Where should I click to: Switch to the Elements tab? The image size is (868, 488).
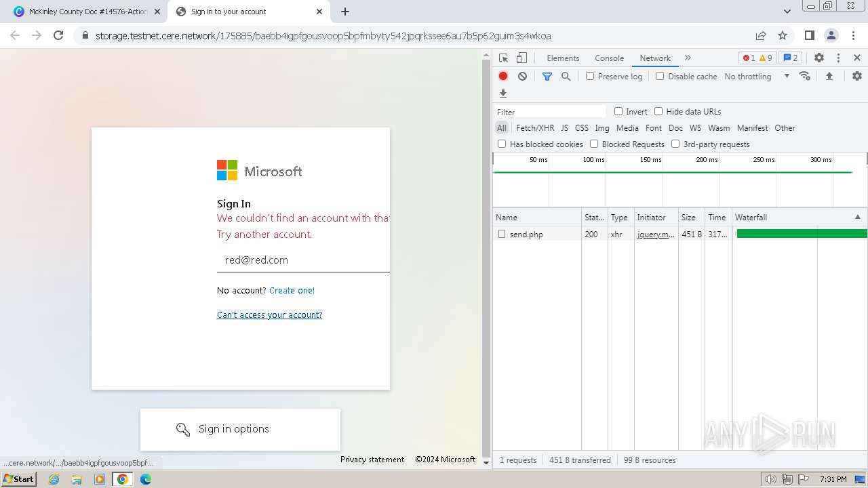coord(563,58)
